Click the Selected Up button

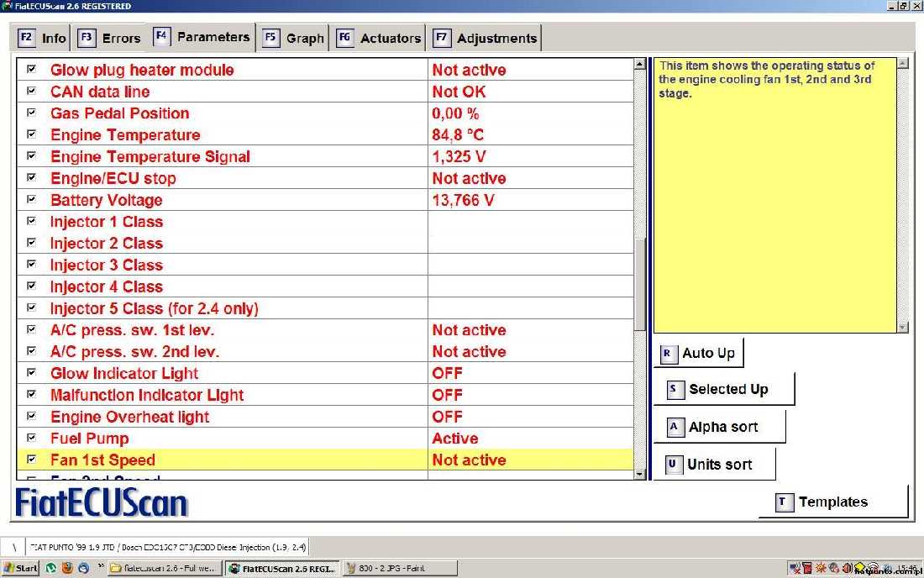[724, 389]
